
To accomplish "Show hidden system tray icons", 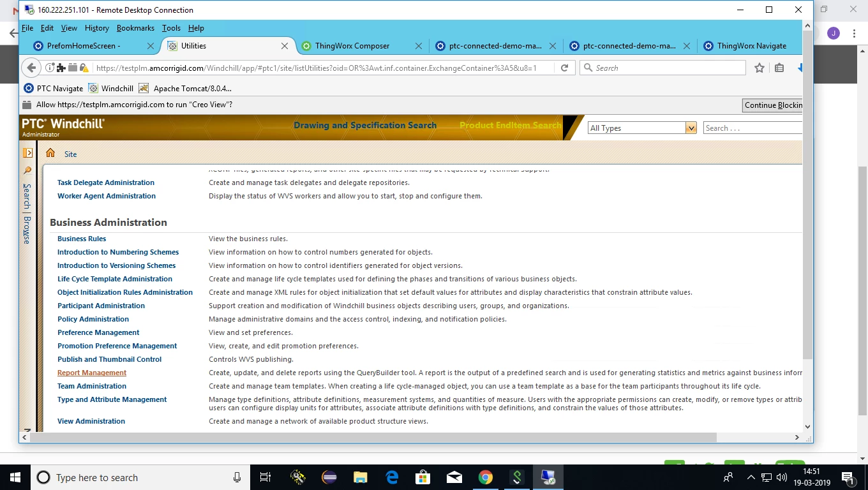I will (x=751, y=477).
